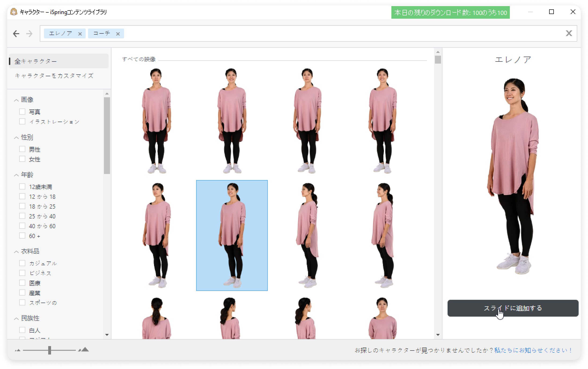This screenshot has height=369, width=588.
Task: Click the thumbnail zoom slider handle
Action: (x=50, y=350)
